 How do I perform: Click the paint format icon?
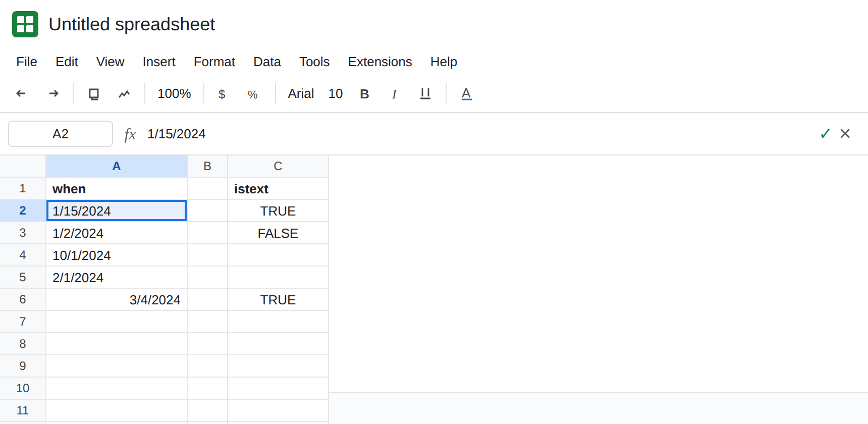tap(124, 94)
